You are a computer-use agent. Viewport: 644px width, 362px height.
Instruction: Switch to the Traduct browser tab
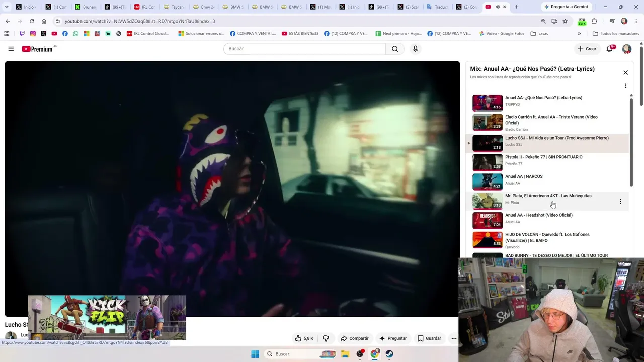pos(438,7)
